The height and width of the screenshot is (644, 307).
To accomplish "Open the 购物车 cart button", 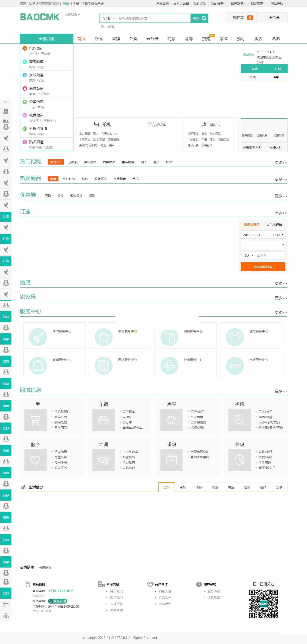I will click(x=241, y=18).
